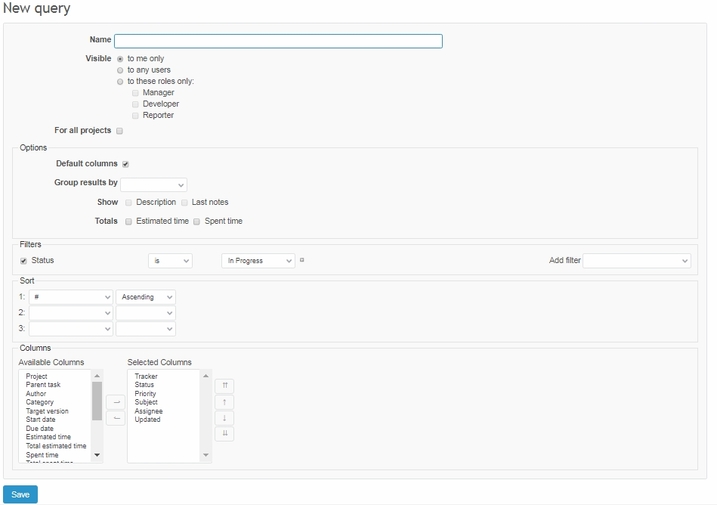Move selected column down one position
717x505 pixels.
click(224, 417)
